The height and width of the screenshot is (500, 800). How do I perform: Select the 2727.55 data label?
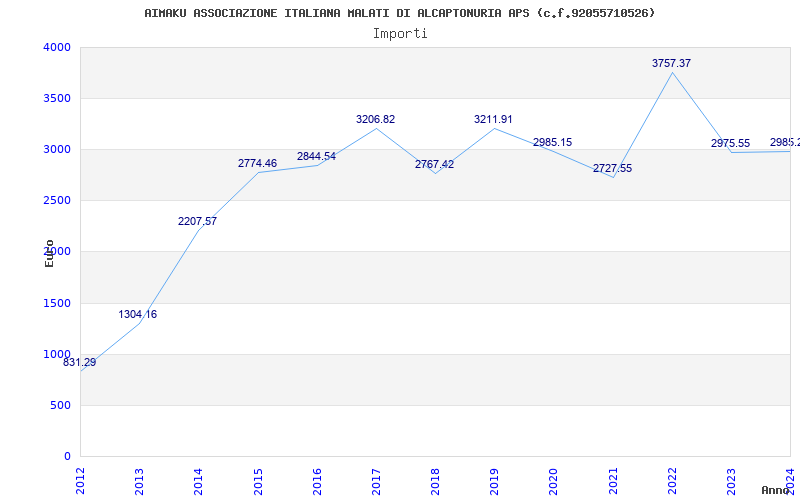click(612, 168)
